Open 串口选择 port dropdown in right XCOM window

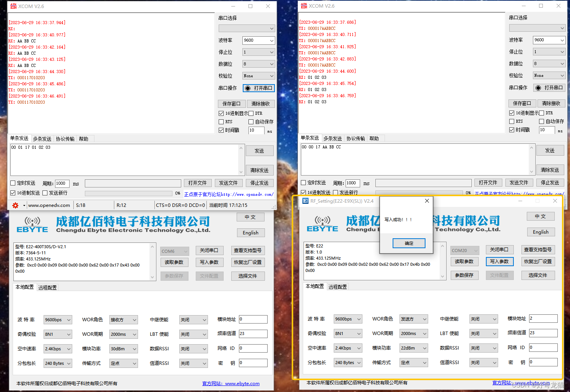pyautogui.click(x=537, y=28)
